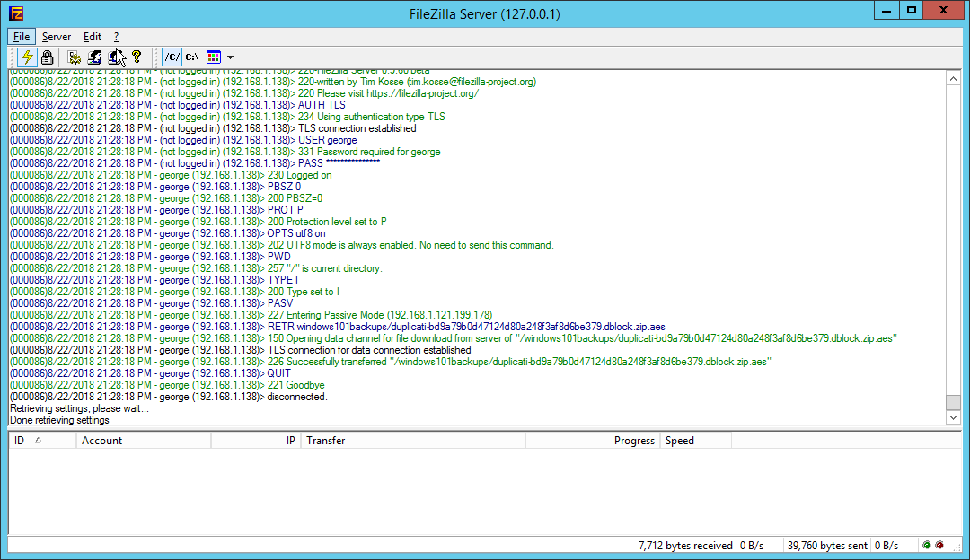Click the log scrollbar up arrow
This screenshot has width=970, height=560.
click(953, 78)
